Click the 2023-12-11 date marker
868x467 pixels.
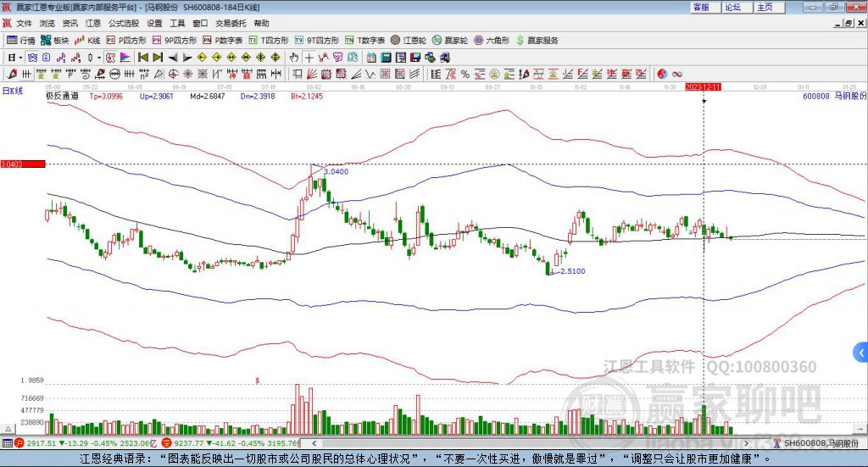click(703, 86)
